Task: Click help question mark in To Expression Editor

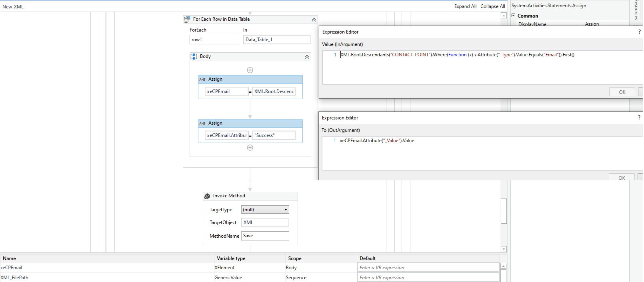Action: tap(639, 118)
